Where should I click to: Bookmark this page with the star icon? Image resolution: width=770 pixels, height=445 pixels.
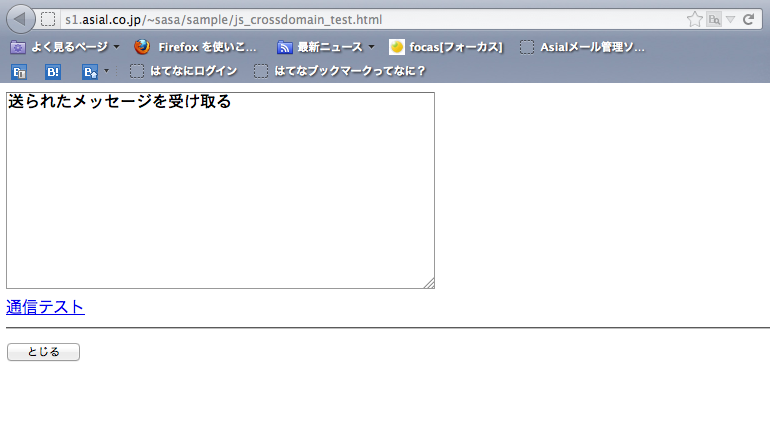(694, 19)
